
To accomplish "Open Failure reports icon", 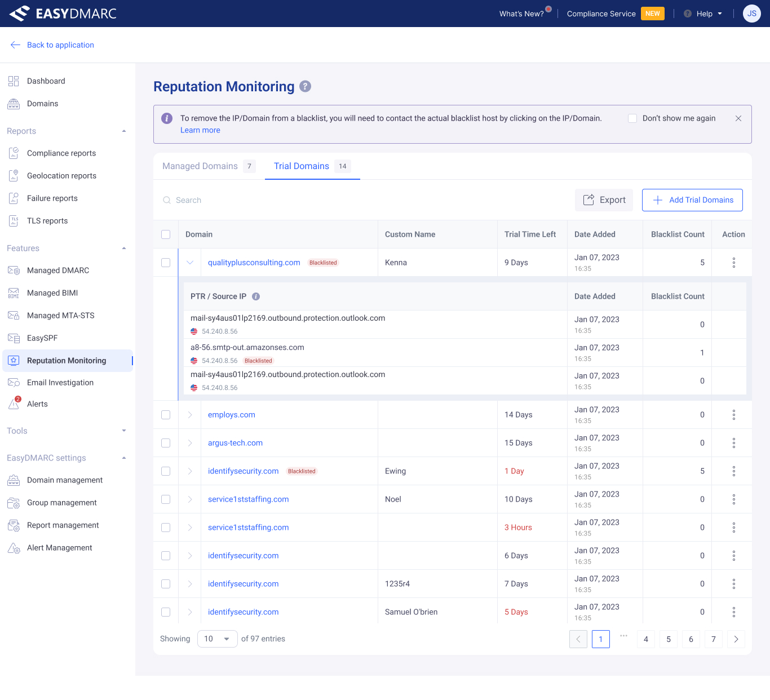I will click(x=14, y=198).
